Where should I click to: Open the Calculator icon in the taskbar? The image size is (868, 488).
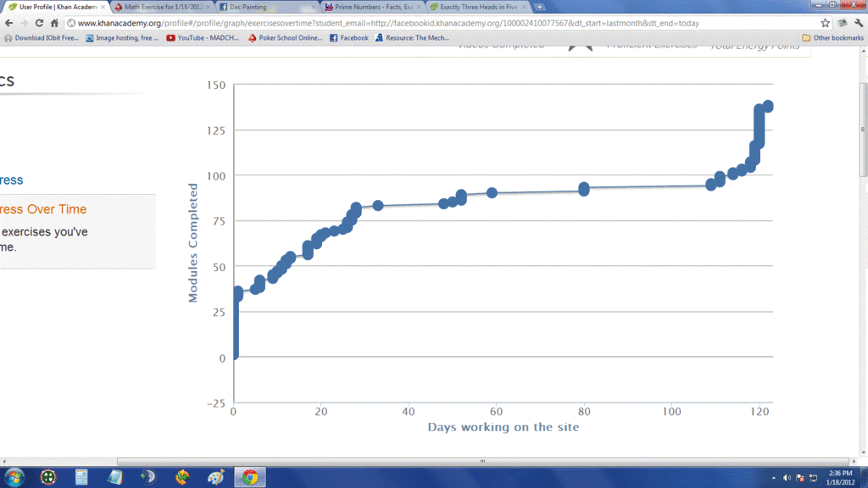pyautogui.click(x=81, y=477)
